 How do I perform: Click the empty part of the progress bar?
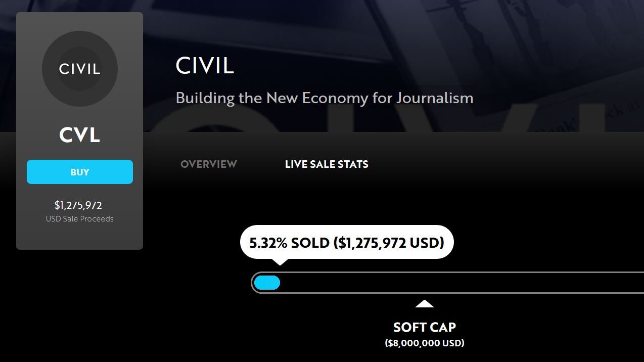[455, 283]
